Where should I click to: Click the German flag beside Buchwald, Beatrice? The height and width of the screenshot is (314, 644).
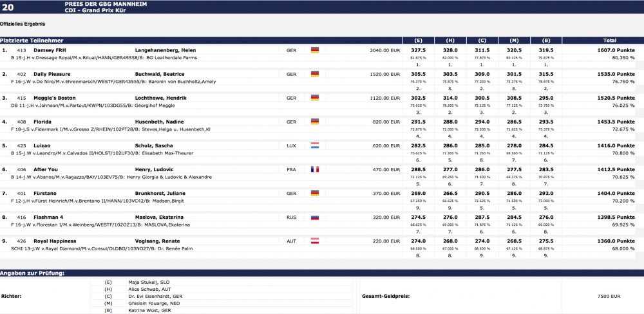click(x=315, y=74)
